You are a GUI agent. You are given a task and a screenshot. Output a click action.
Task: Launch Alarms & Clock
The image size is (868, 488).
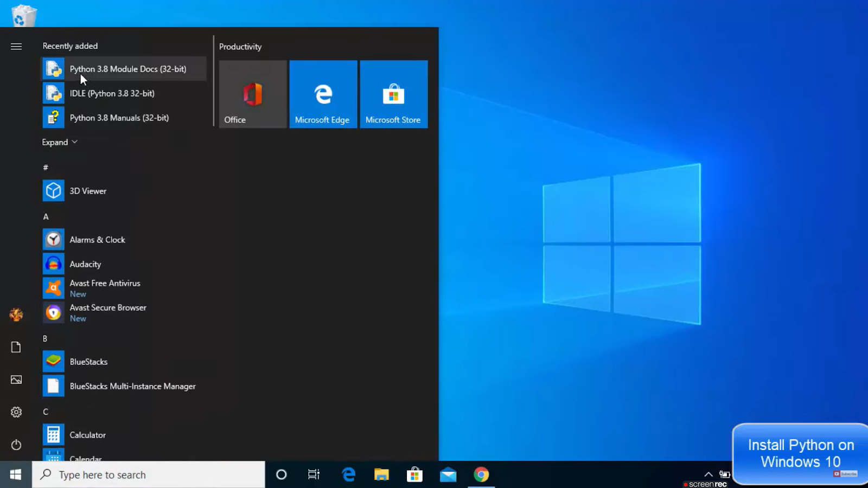click(x=124, y=240)
